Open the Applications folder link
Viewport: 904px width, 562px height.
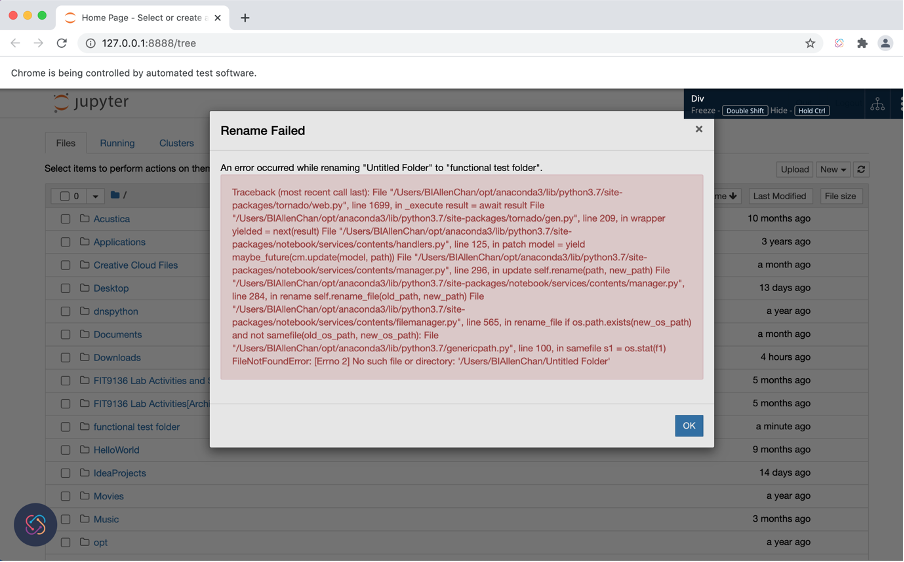point(119,242)
